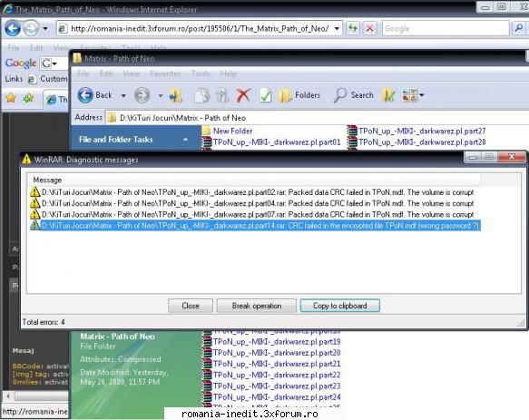Viewport: 529px width, 420px height.
Task: Click the Internet Explorer Forward arrow button
Action: tap(31, 28)
